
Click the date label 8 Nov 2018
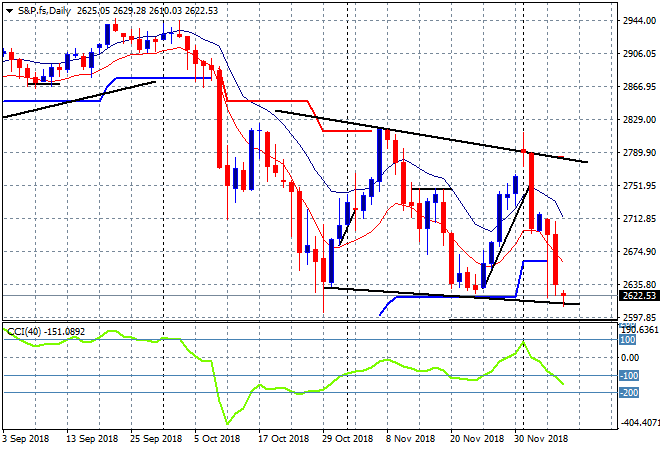point(410,439)
